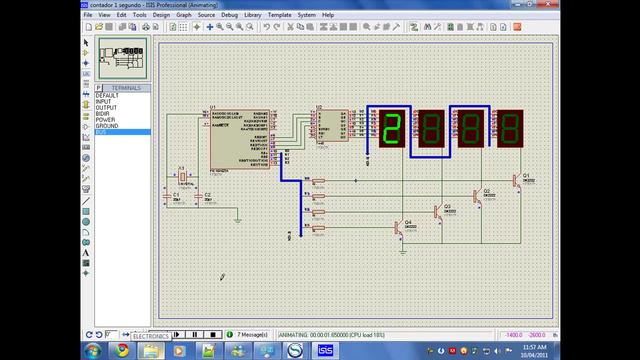Select the Wire Label Mode tool
Image resolution: width=640 pixels, height=360 pixels.
[86, 74]
